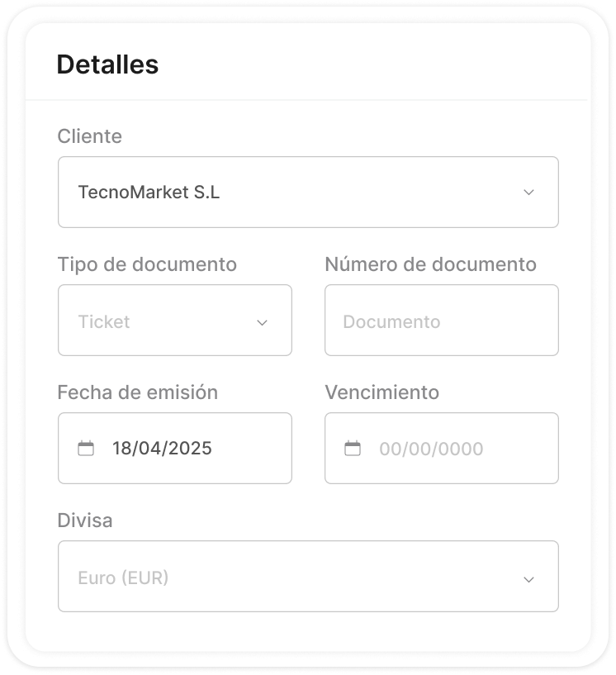Click the Detalles heading
616x675 pixels.
coord(107,65)
